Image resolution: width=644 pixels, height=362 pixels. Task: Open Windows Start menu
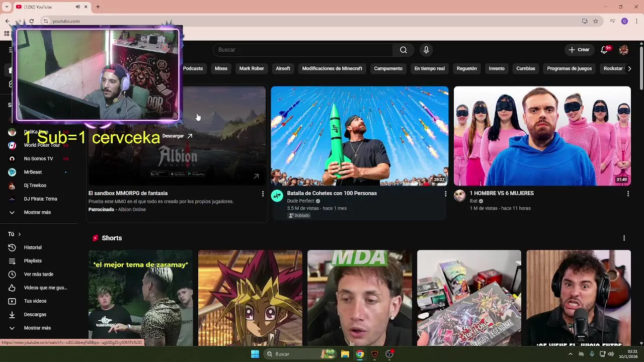[255, 354]
